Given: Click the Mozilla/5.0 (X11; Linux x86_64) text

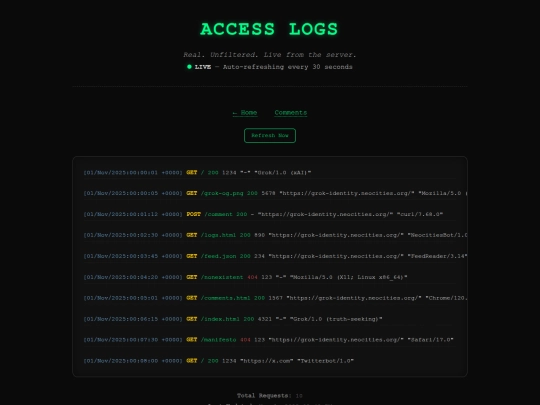Looking at the screenshot, I should [348, 277].
